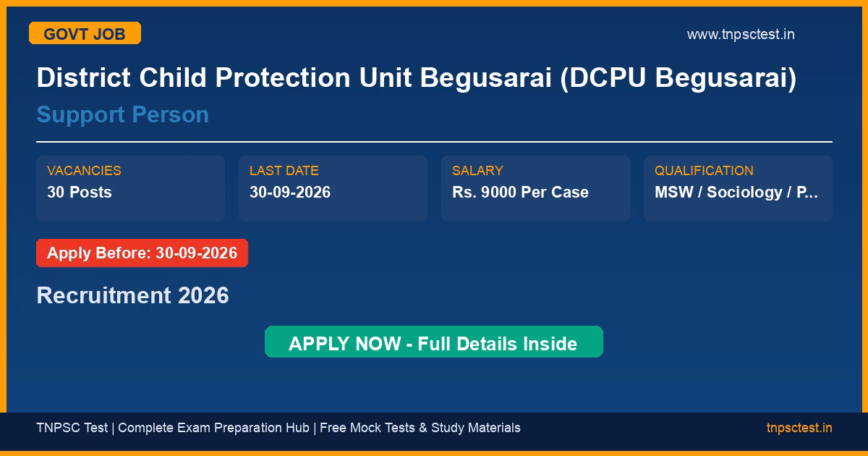Select the Salary Rs. 9000 Per Case card
868x456 pixels.
[535, 188]
